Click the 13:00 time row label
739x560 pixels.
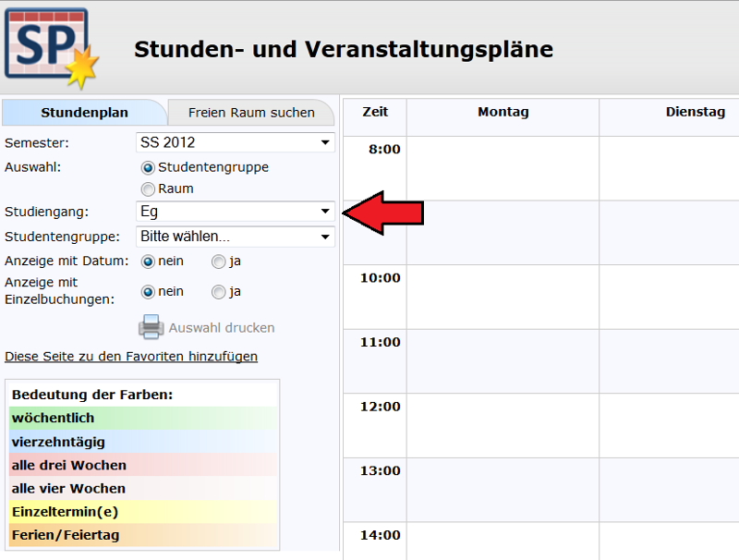381,471
